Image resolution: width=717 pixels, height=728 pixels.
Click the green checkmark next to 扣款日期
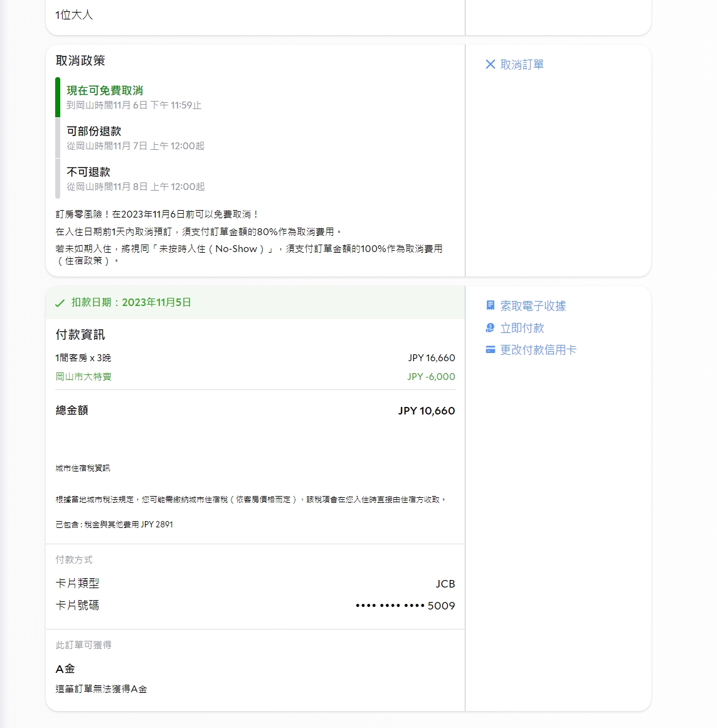[x=60, y=303]
